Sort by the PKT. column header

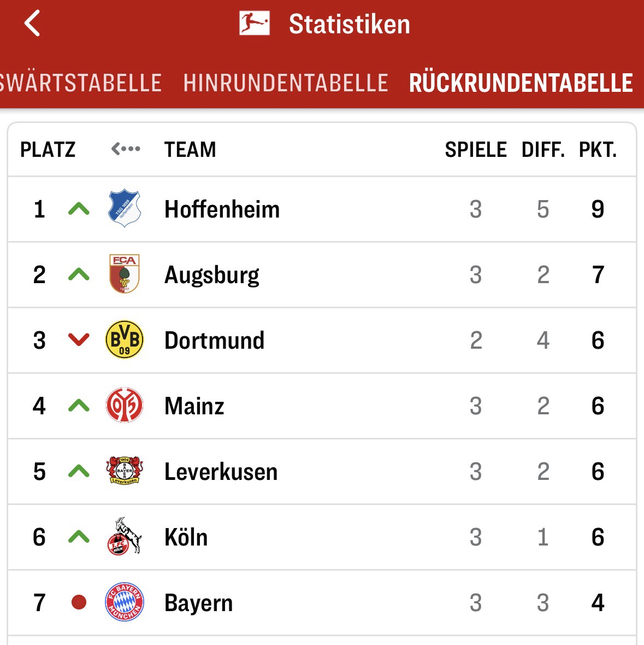(598, 149)
